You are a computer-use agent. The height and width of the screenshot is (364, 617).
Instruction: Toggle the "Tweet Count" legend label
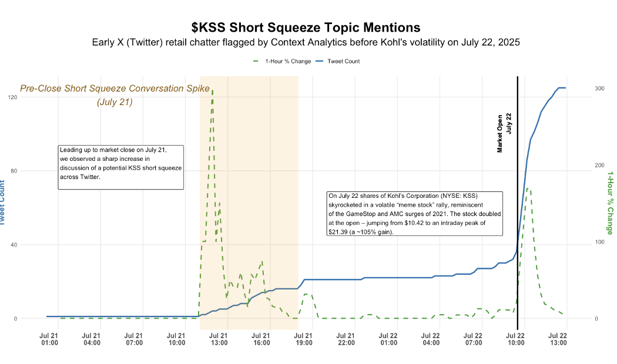344,62
